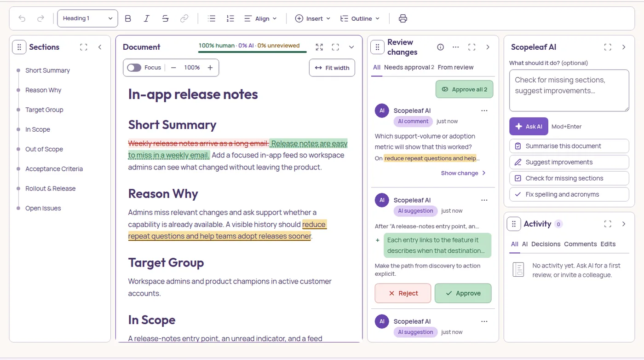Open the Outline dropdown menu
The width and height of the screenshot is (644, 360).
pyautogui.click(x=360, y=18)
